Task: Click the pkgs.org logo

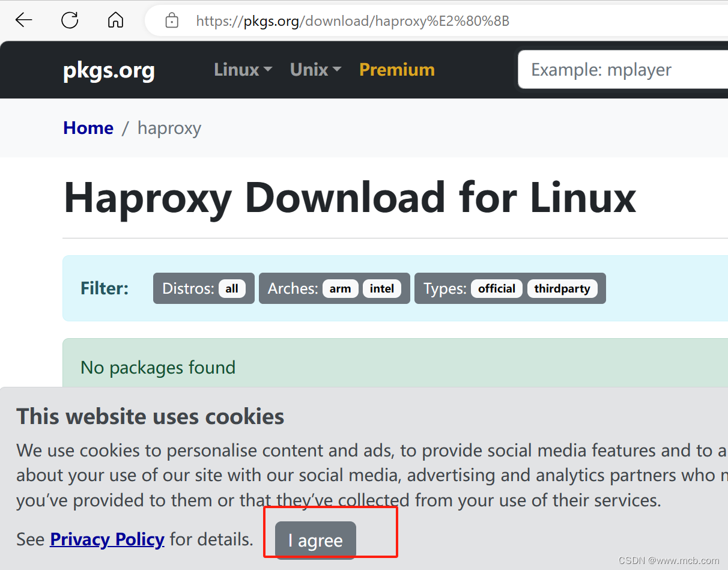Action: tap(109, 70)
